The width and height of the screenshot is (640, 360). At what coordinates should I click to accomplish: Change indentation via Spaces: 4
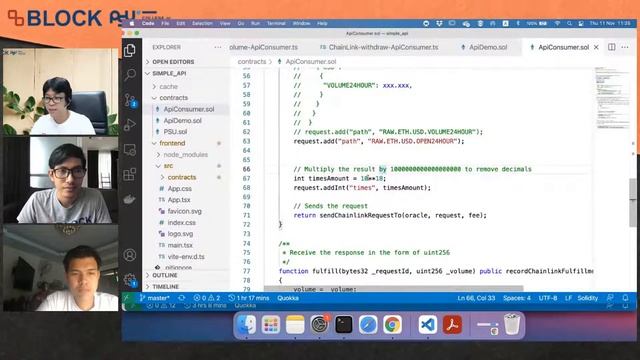click(x=517, y=298)
